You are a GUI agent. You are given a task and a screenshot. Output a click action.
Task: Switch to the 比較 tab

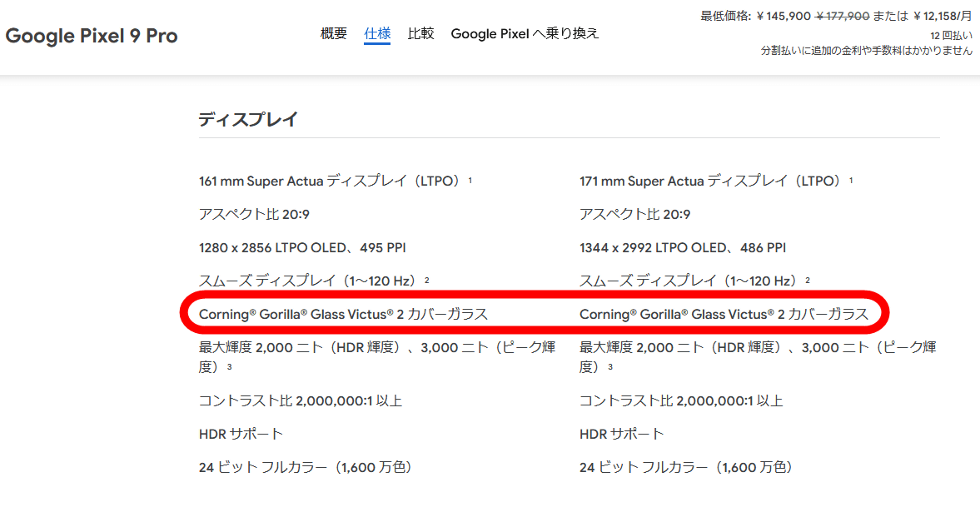[420, 34]
